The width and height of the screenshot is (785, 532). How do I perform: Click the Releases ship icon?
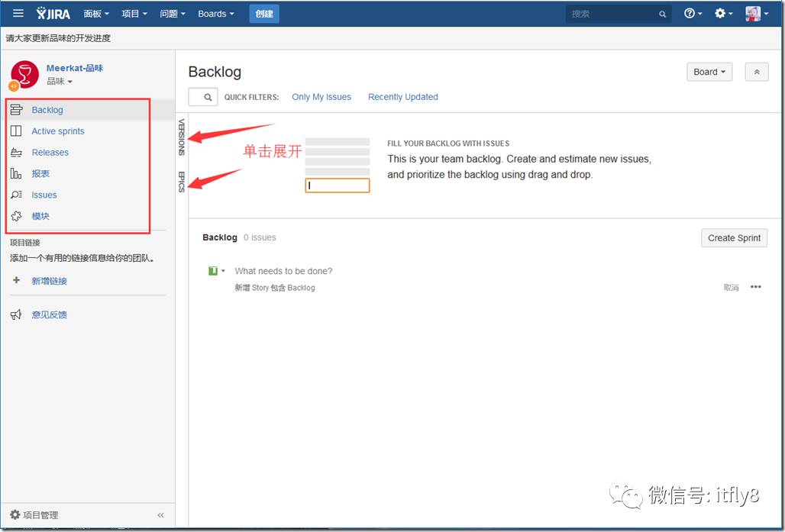coord(16,152)
